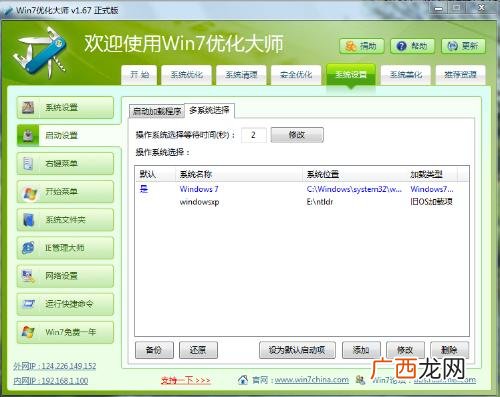Click the 网络设置 sidebar icon
The width and height of the screenshot is (500, 397).
click(x=28, y=276)
